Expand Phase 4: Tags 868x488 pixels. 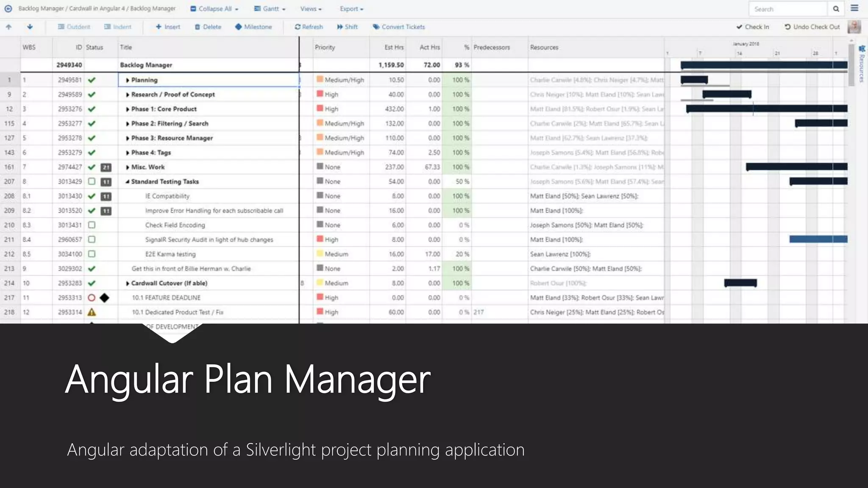click(x=127, y=152)
